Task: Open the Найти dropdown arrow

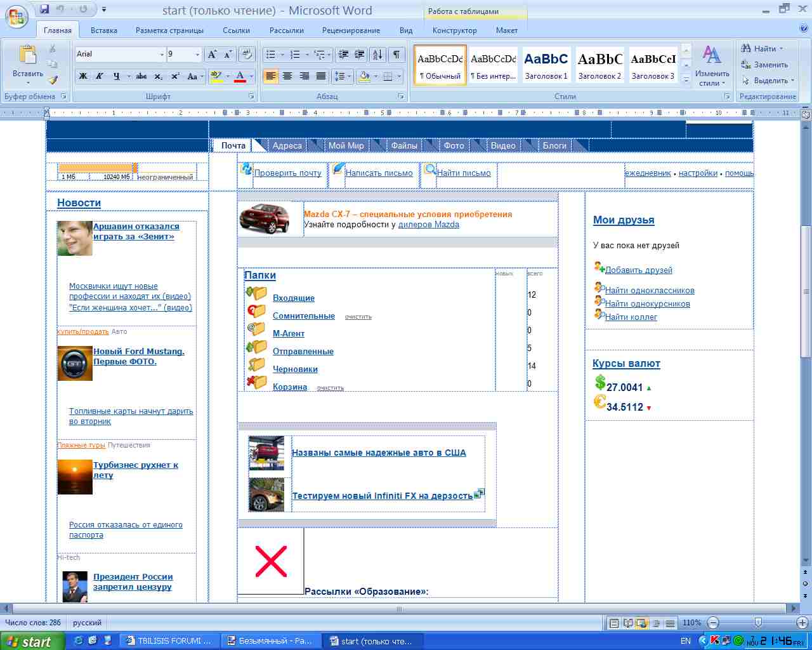Action: pos(781,49)
